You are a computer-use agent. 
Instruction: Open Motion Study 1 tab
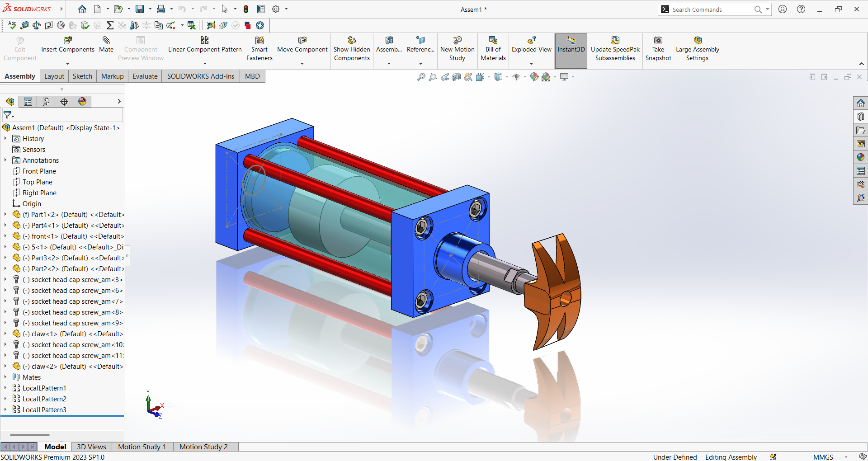coord(142,447)
